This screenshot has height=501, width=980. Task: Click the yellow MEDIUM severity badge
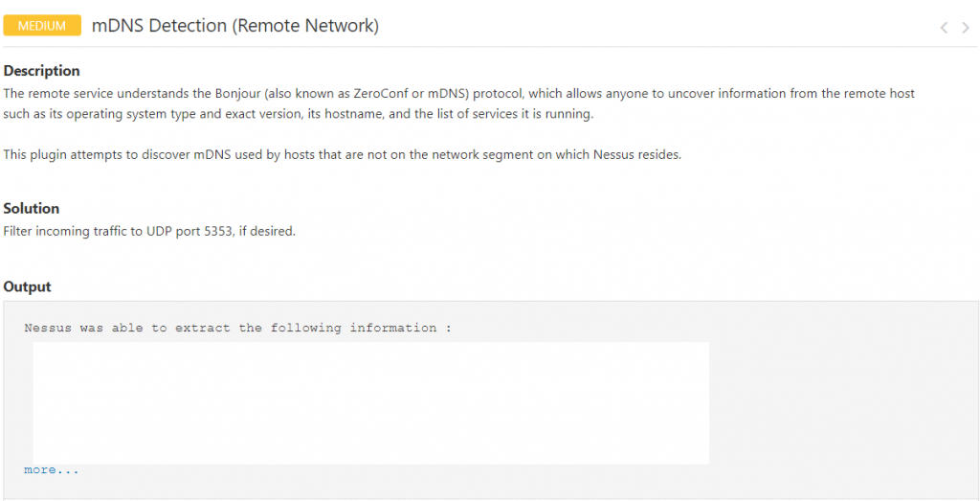tap(42, 26)
